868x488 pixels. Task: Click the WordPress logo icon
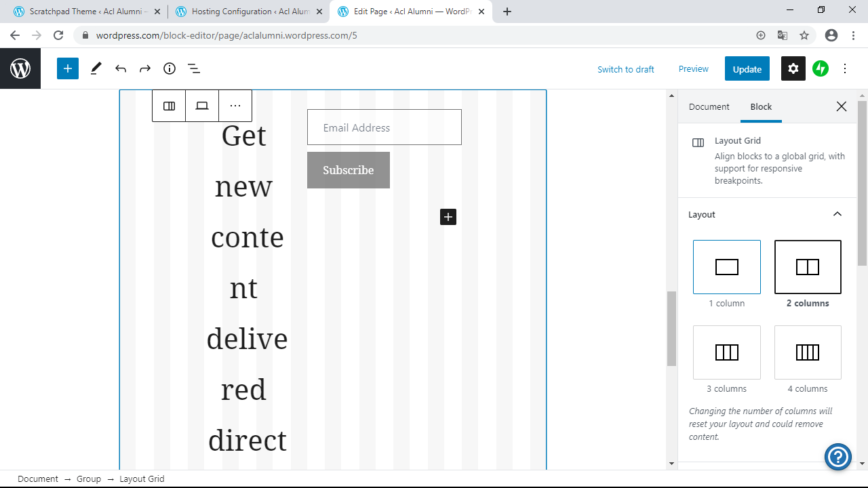tap(20, 68)
